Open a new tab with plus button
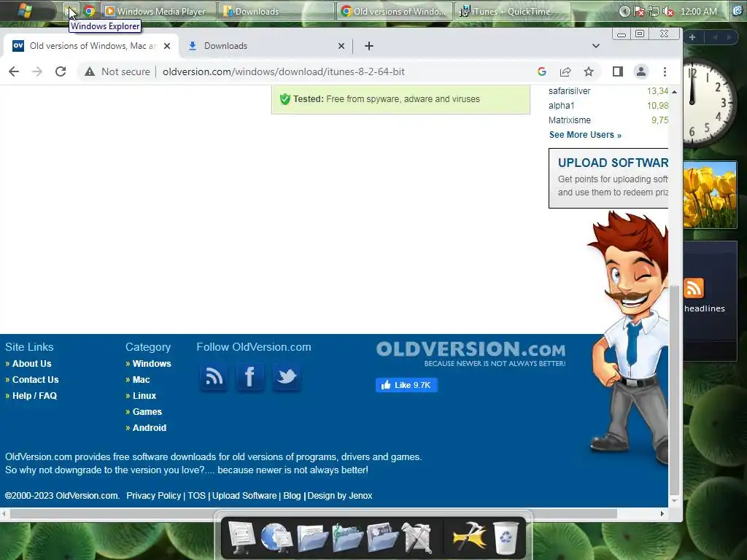747x560 pixels. pyautogui.click(x=368, y=46)
